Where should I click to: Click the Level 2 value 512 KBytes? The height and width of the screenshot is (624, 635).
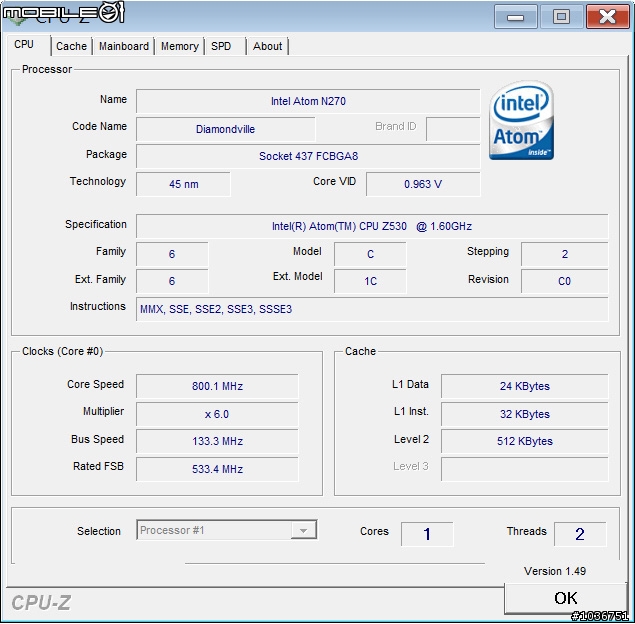(x=524, y=441)
